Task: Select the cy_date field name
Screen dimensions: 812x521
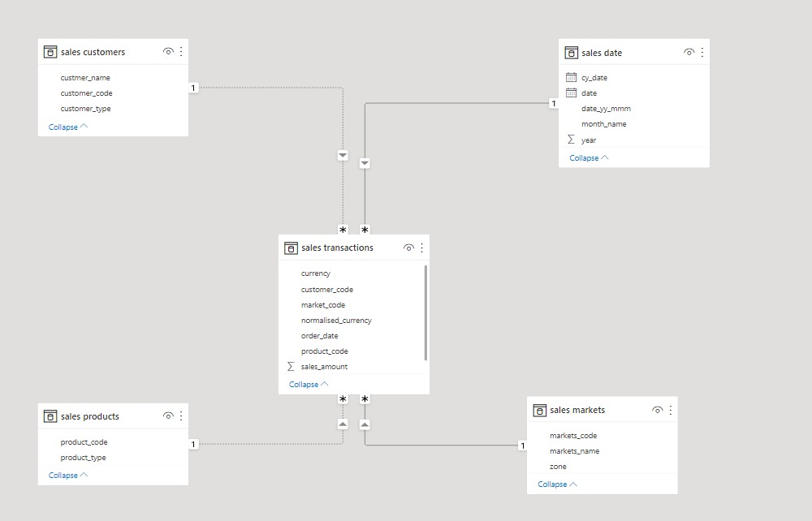Action: click(x=594, y=78)
